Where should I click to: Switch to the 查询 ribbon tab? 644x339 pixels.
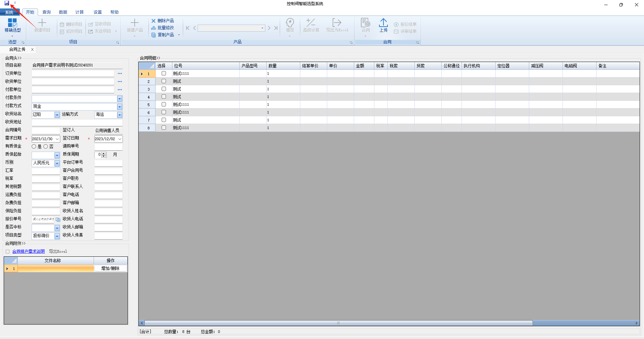[x=46, y=12]
